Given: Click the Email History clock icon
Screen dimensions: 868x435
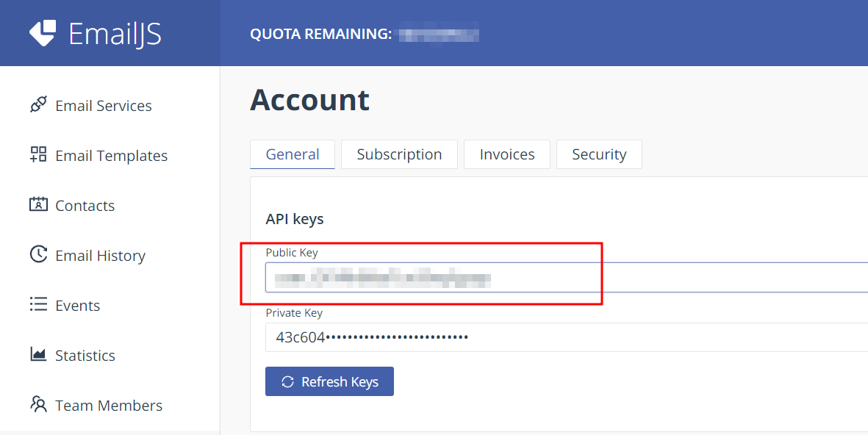Looking at the screenshot, I should click(38, 254).
